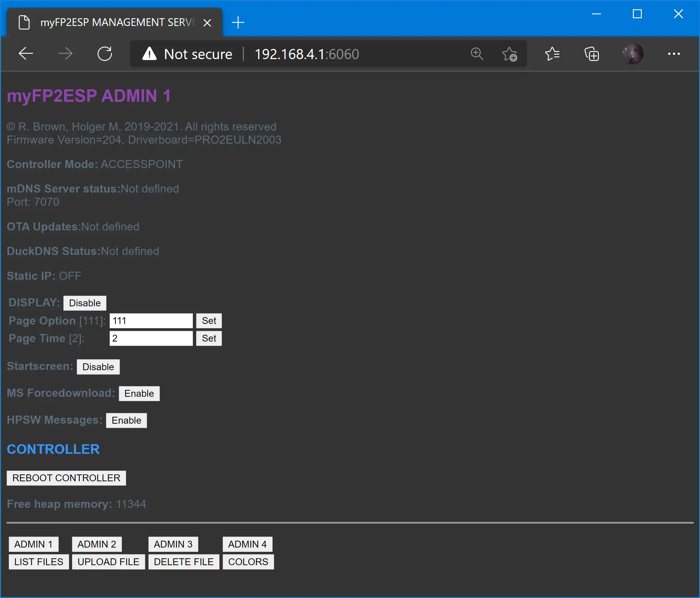Open the user profile avatar
The image size is (700, 598).
(x=633, y=54)
